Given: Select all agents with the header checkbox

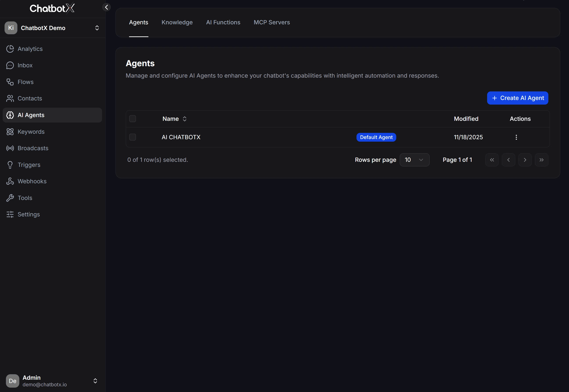Looking at the screenshot, I should pyautogui.click(x=133, y=119).
